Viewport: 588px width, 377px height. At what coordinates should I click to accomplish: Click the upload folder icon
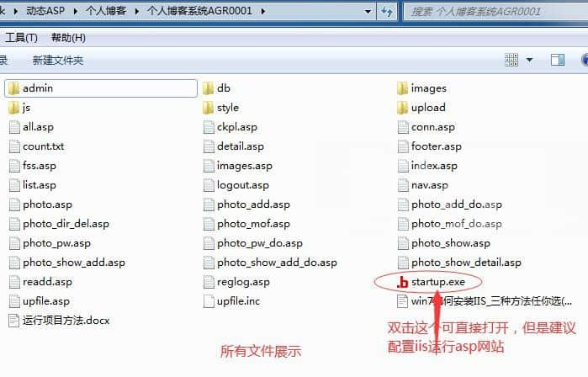pyautogui.click(x=402, y=108)
